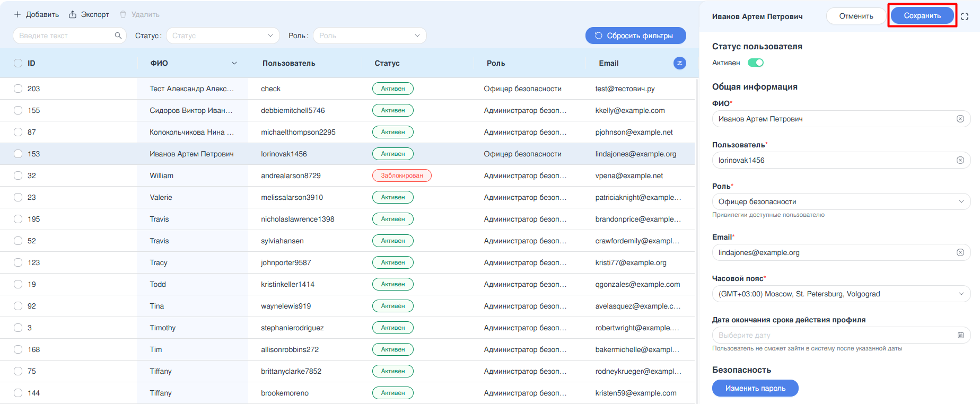The image size is (980, 404).
Task: Focus the Введите текст search field
Action: click(64, 36)
